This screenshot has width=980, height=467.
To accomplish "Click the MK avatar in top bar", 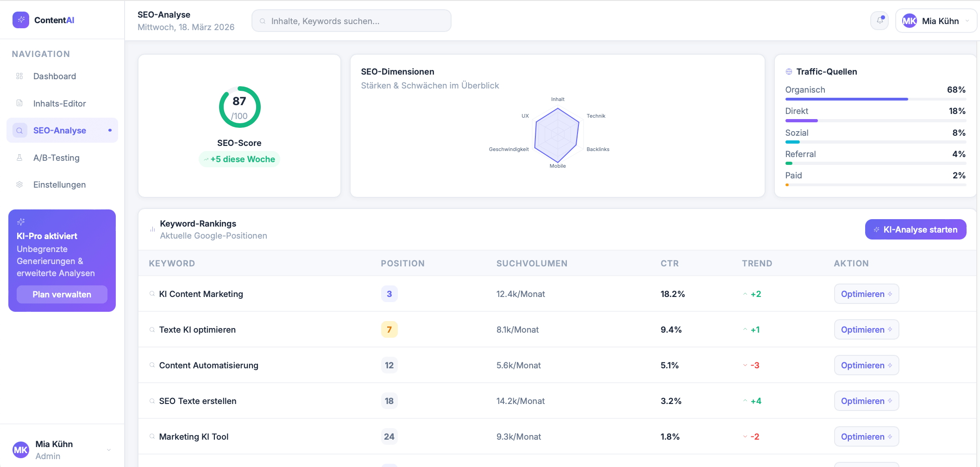I will point(909,21).
